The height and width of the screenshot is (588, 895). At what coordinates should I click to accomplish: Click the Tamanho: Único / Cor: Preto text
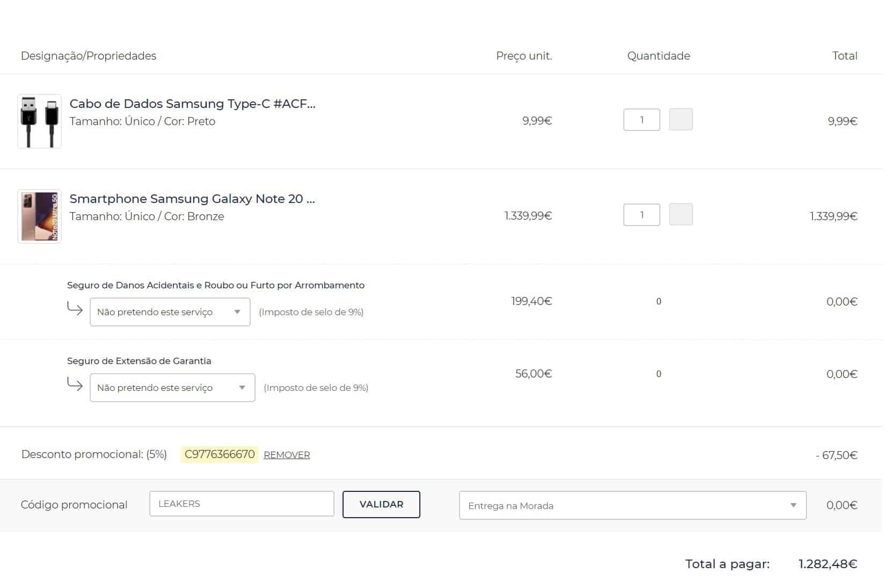(x=142, y=121)
